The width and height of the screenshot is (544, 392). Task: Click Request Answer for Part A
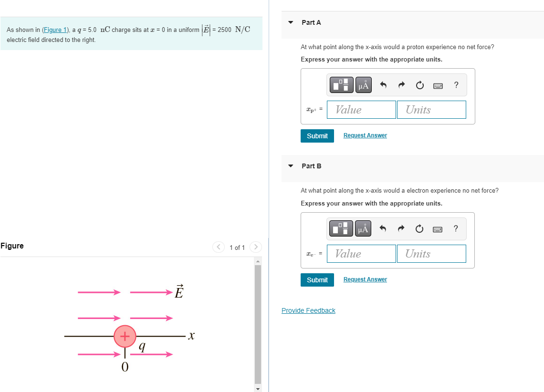(x=365, y=135)
